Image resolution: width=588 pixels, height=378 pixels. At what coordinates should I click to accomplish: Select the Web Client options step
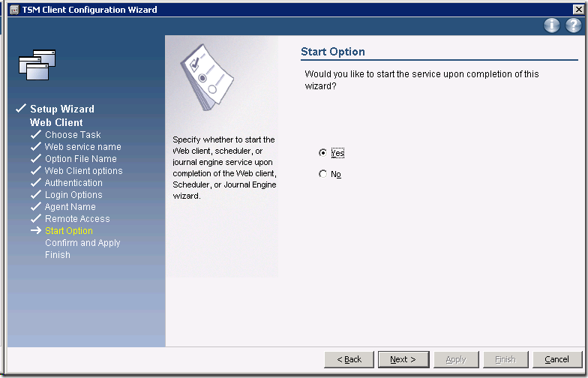[83, 171]
